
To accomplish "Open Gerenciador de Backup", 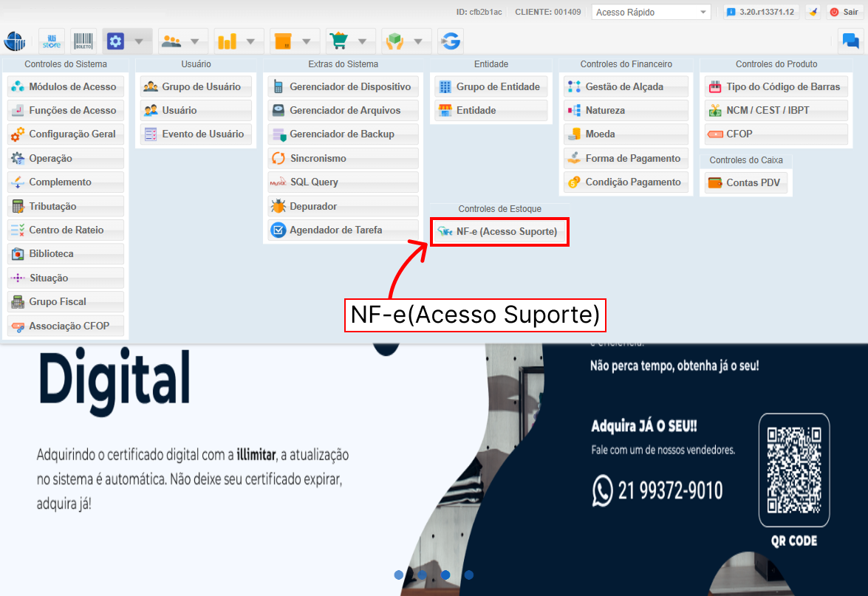I will (x=343, y=134).
